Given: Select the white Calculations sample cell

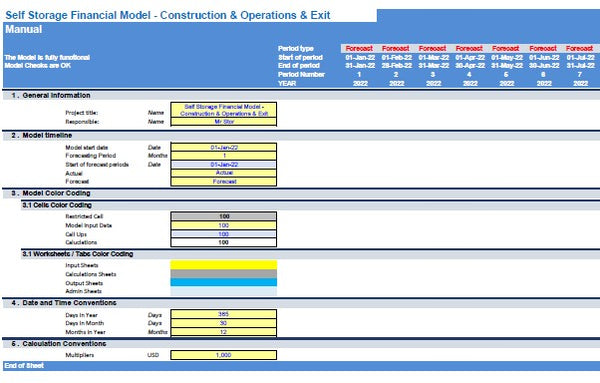Looking at the screenshot, I should (223, 242).
